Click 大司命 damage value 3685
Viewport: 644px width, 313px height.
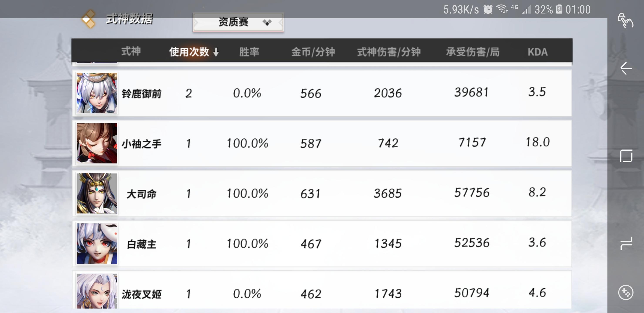tap(388, 193)
